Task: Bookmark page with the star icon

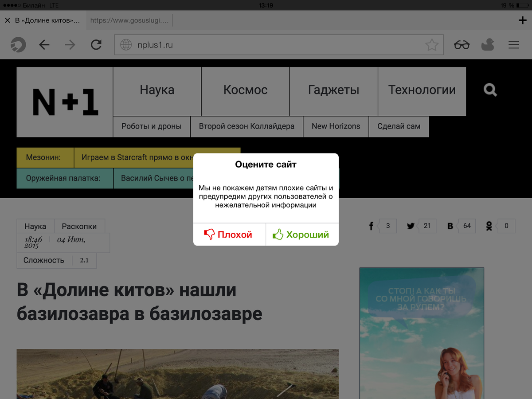Action: (432, 45)
